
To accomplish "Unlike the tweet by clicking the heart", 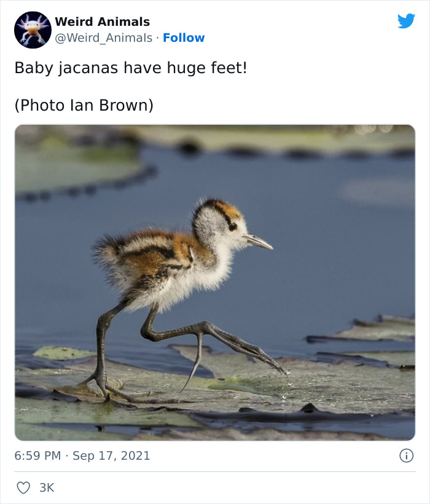I will (23, 487).
